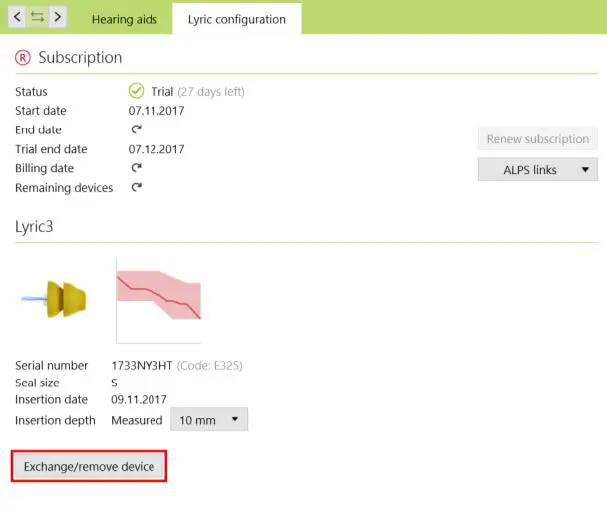Expand the insertion depth 10 mm dropdown
Image resolution: width=607 pixels, height=510 pixels.
209,419
